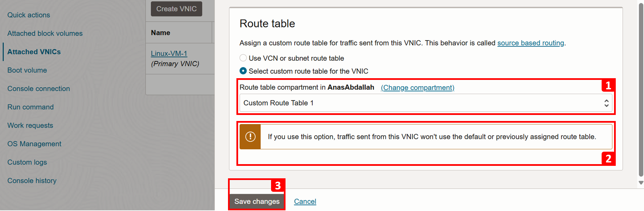Open Console connection section
The width and height of the screenshot is (644, 211).
(39, 89)
